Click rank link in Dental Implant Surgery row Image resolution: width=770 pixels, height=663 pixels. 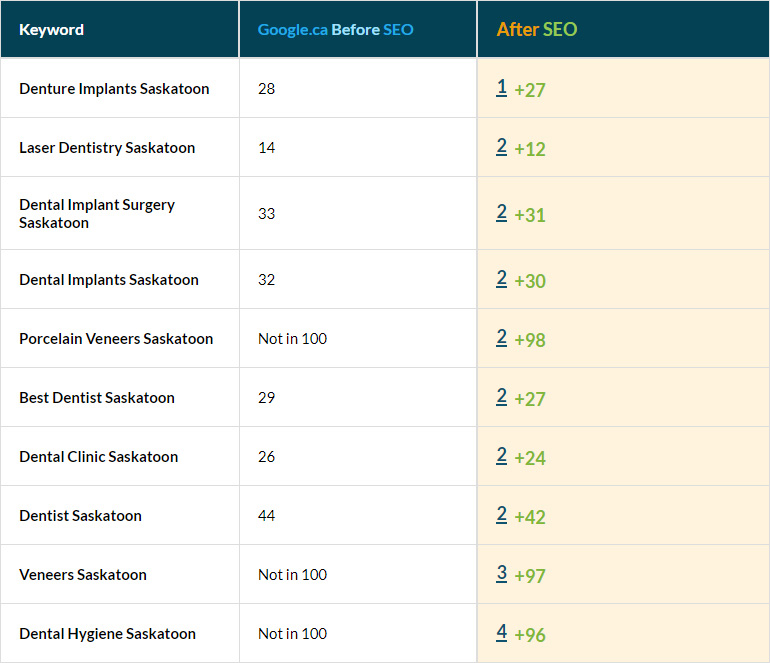coord(501,213)
